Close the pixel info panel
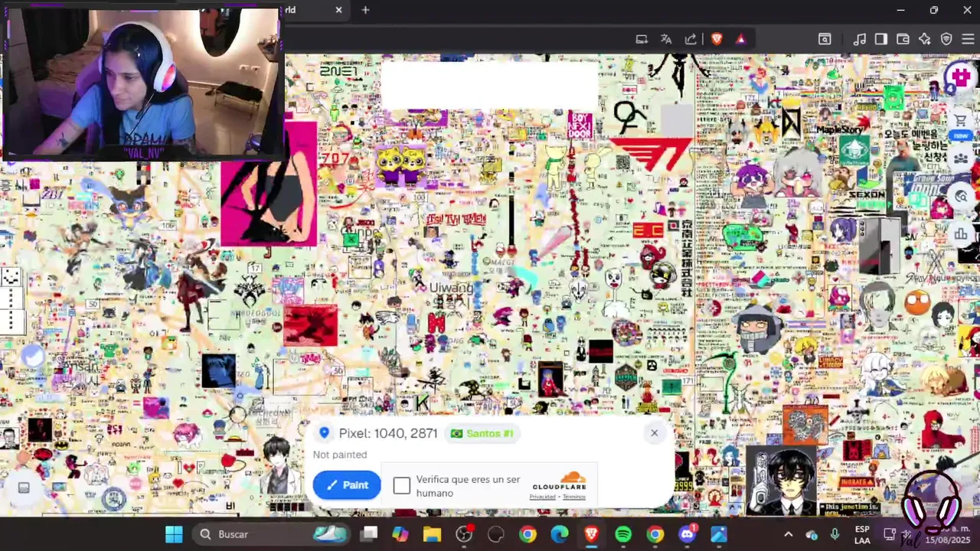980x551 pixels. click(x=654, y=433)
